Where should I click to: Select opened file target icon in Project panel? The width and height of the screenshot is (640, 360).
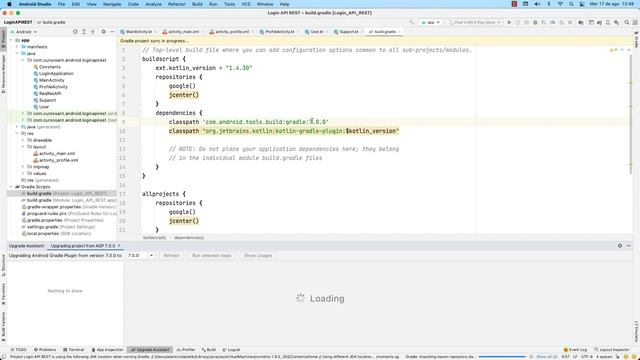75,32
